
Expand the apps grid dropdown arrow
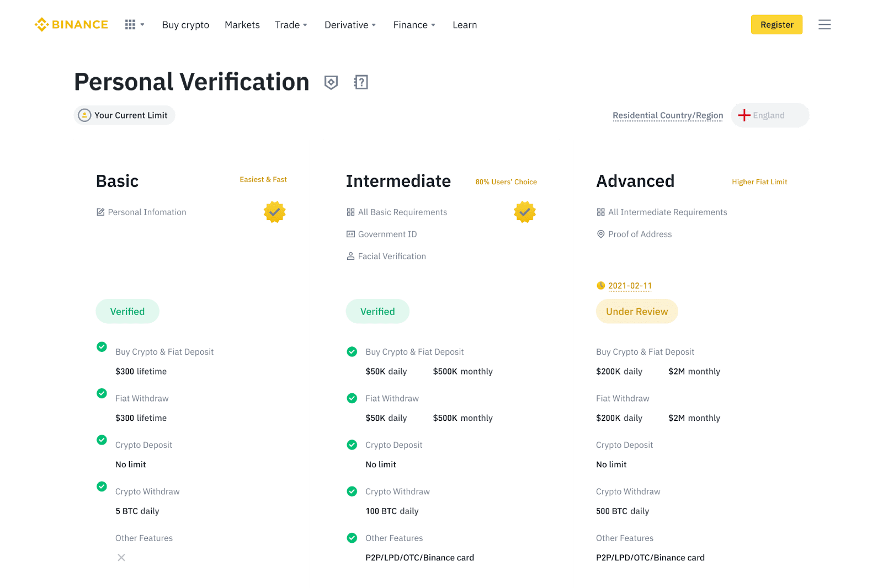point(142,25)
